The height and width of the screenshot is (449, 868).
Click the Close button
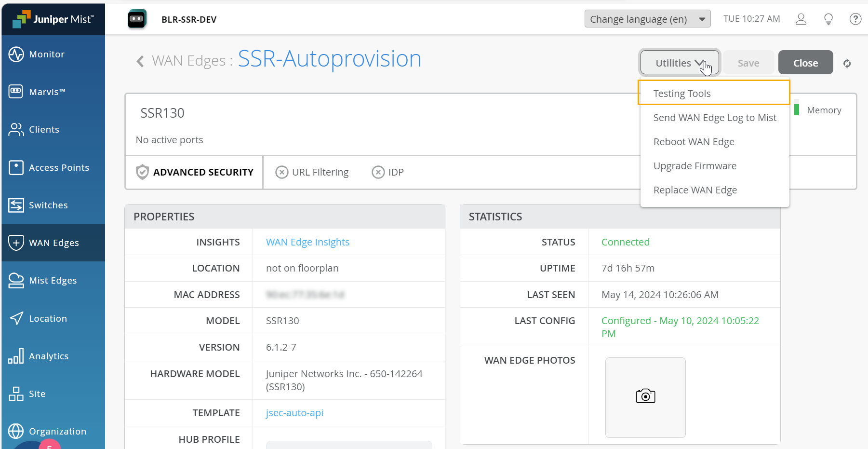[805, 63]
